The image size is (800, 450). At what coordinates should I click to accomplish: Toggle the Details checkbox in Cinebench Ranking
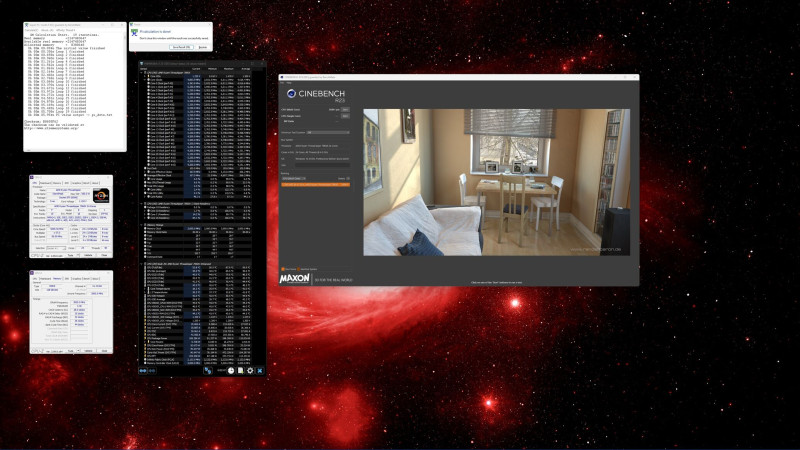click(x=348, y=179)
